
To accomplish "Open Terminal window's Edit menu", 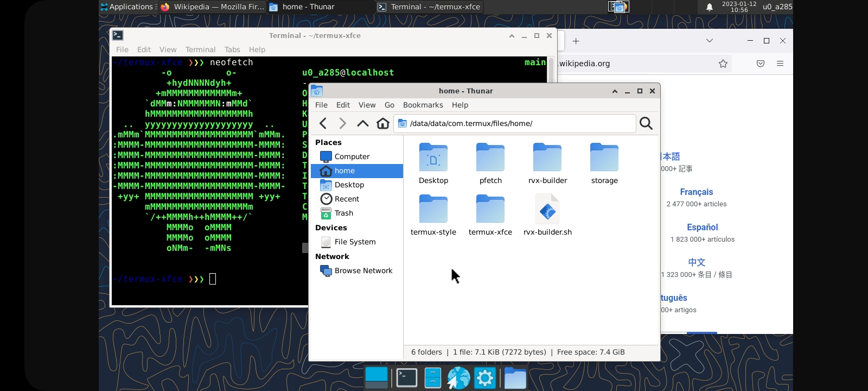I will [x=144, y=49].
